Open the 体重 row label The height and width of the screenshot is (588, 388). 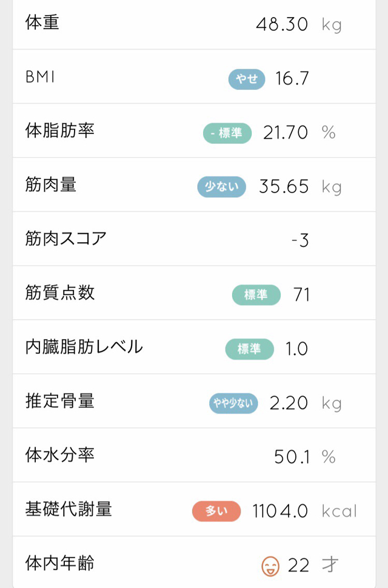pyautogui.click(x=42, y=23)
